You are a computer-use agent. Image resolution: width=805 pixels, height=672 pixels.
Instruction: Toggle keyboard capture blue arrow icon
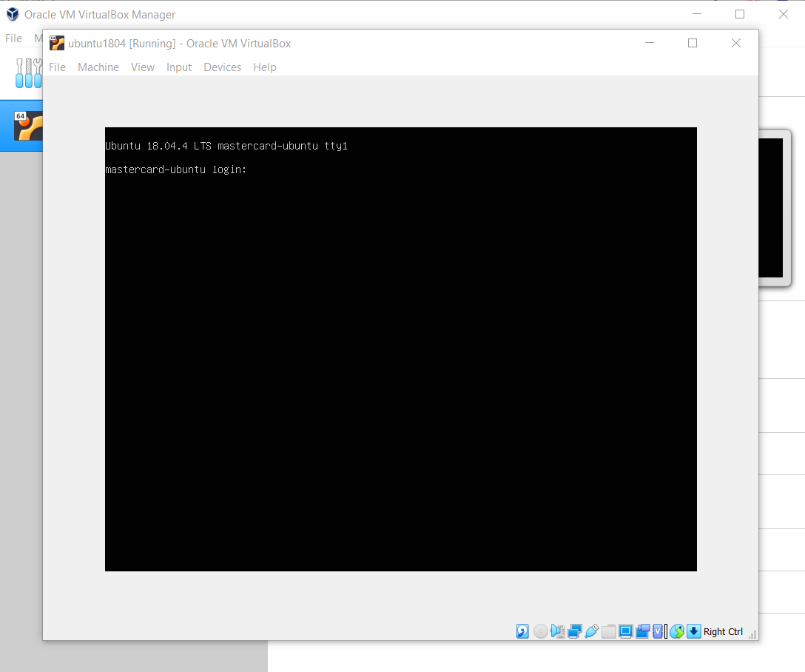pyautogui.click(x=693, y=631)
